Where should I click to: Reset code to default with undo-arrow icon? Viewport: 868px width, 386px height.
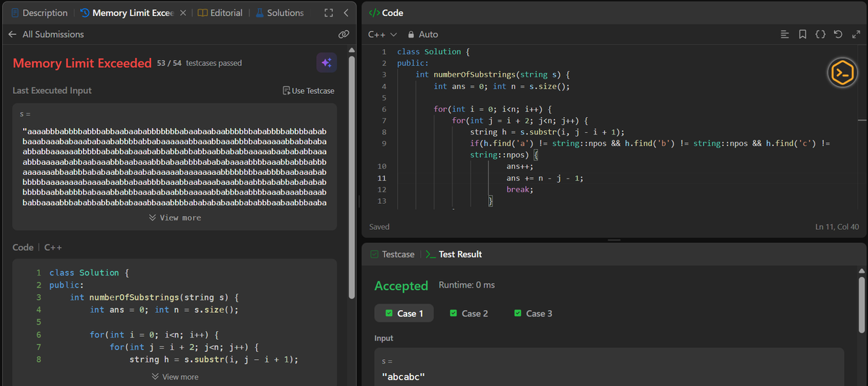838,34
